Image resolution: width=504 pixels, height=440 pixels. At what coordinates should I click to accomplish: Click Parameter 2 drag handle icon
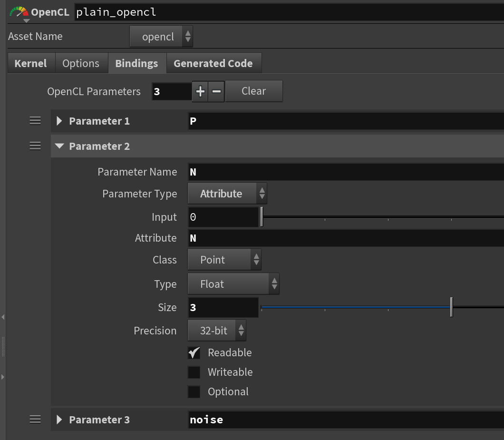tap(35, 146)
